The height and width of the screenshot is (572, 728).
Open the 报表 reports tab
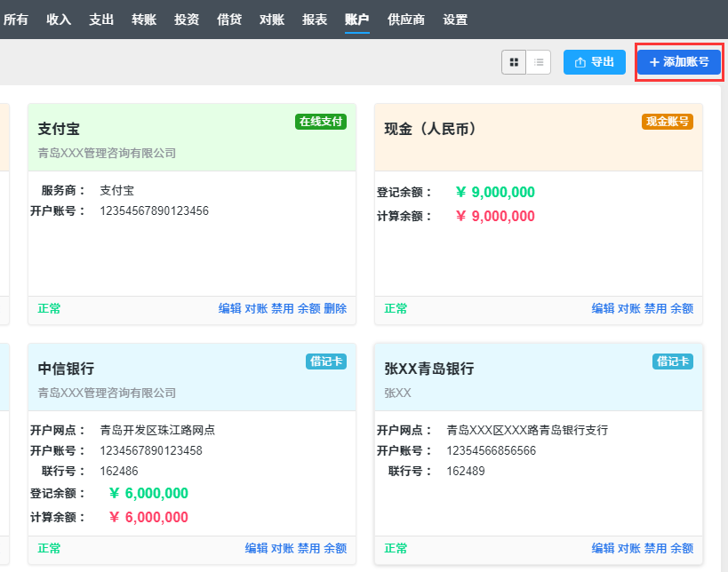(315, 20)
